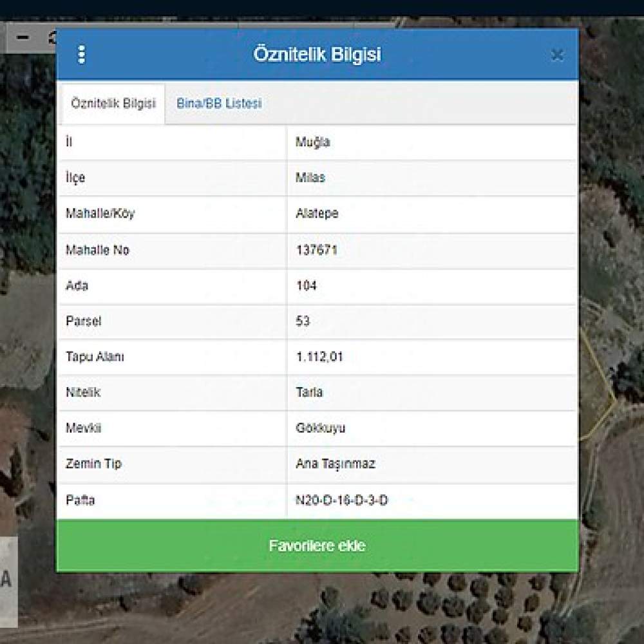
Task: Switch to the Bina/BB Listesi tab
Action: [x=219, y=104]
